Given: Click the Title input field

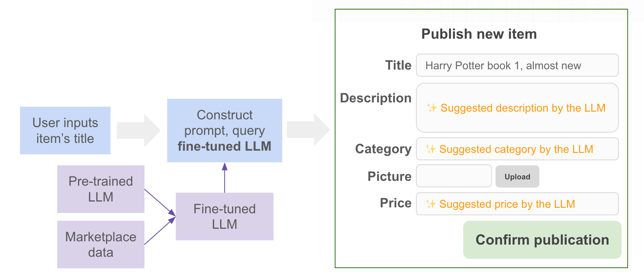Looking at the screenshot, I should tap(517, 66).
